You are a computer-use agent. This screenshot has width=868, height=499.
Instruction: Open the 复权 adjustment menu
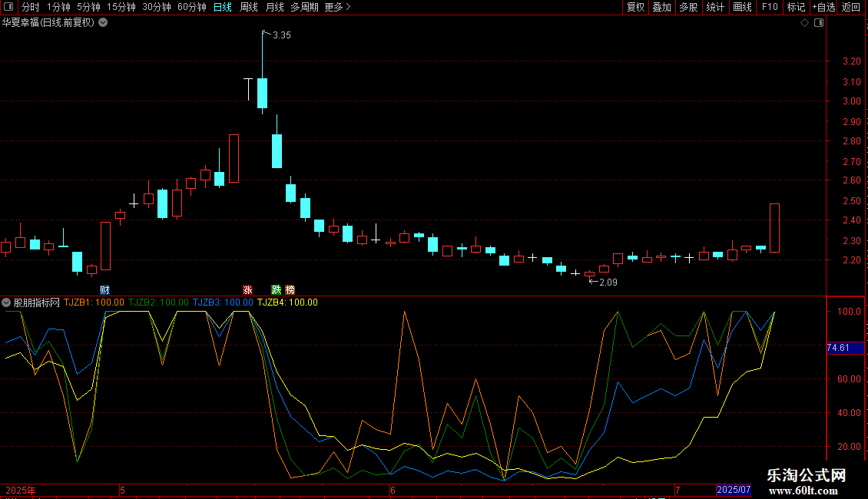[x=635, y=7]
